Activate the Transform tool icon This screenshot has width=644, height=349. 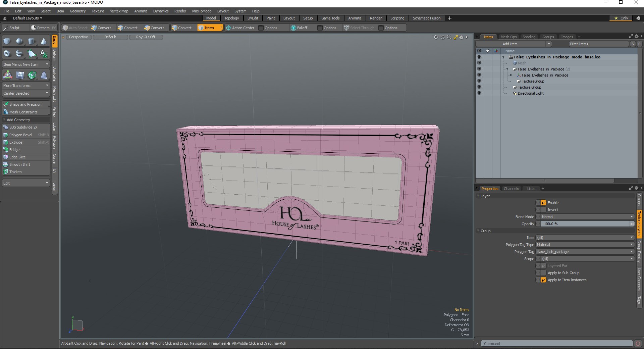(x=7, y=75)
